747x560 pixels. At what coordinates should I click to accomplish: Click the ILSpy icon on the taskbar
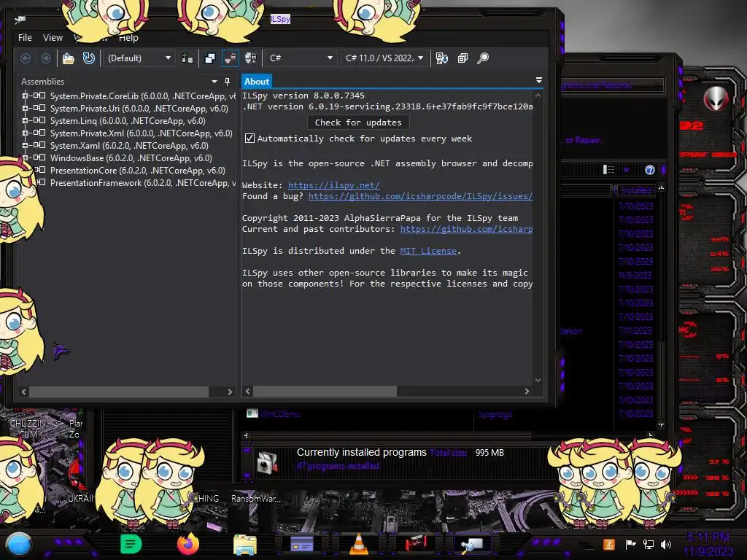coord(473,544)
